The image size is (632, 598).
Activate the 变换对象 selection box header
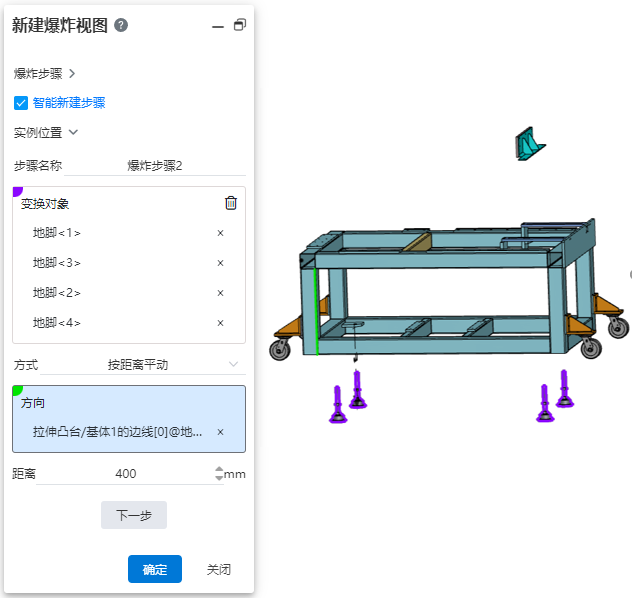45,204
